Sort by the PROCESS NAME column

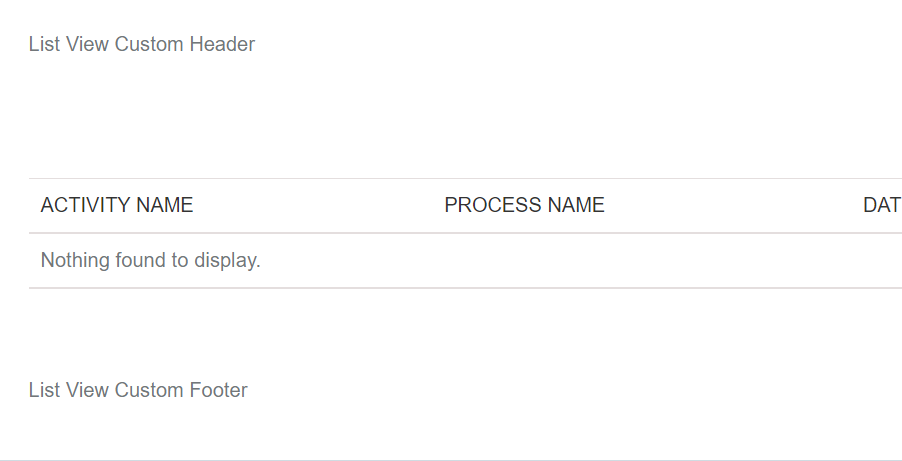(x=524, y=205)
